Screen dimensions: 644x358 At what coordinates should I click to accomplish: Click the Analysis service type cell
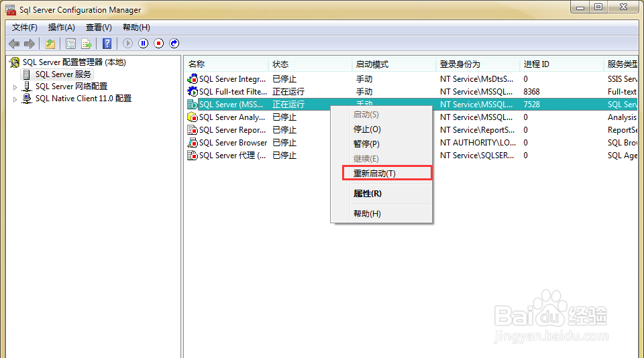pos(622,117)
